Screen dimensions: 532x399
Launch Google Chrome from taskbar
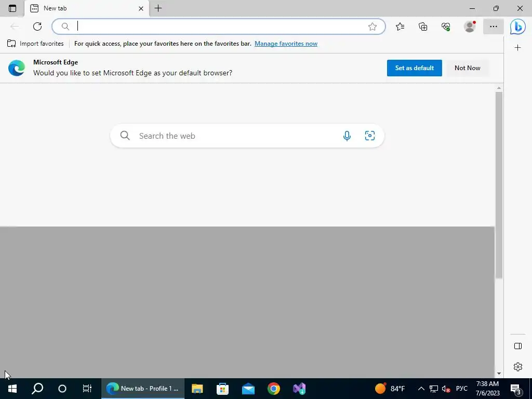(273, 389)
